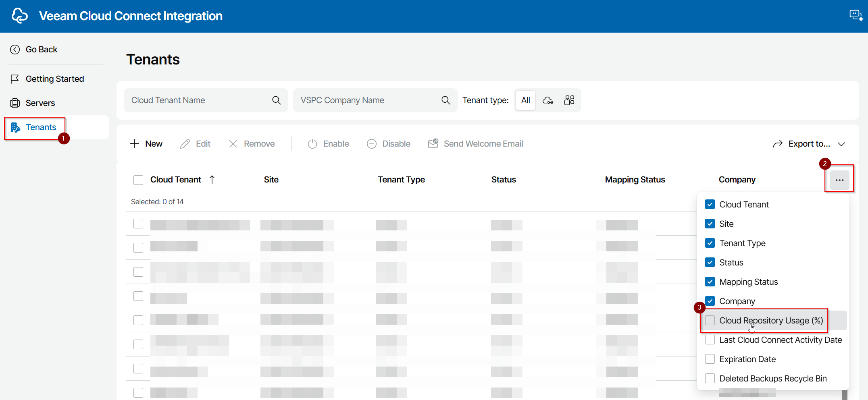Viewport: 868px width, 400px height.
Task: Focus the Cloud Tenant Name search field
Action: coord(206,100)
